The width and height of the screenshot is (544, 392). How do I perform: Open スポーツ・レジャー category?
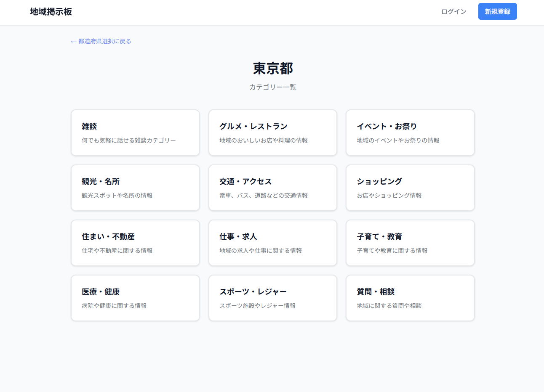tap(272, 298)
